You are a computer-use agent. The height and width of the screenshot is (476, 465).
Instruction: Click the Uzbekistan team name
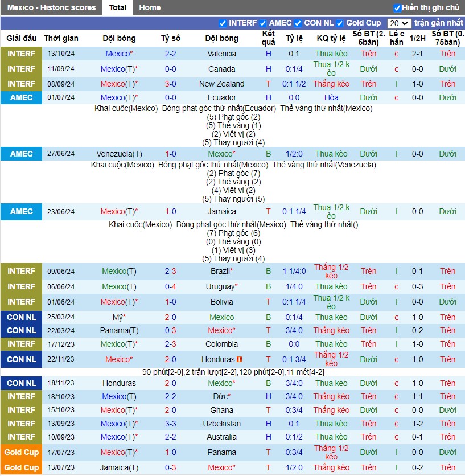(x=221, y=424)
